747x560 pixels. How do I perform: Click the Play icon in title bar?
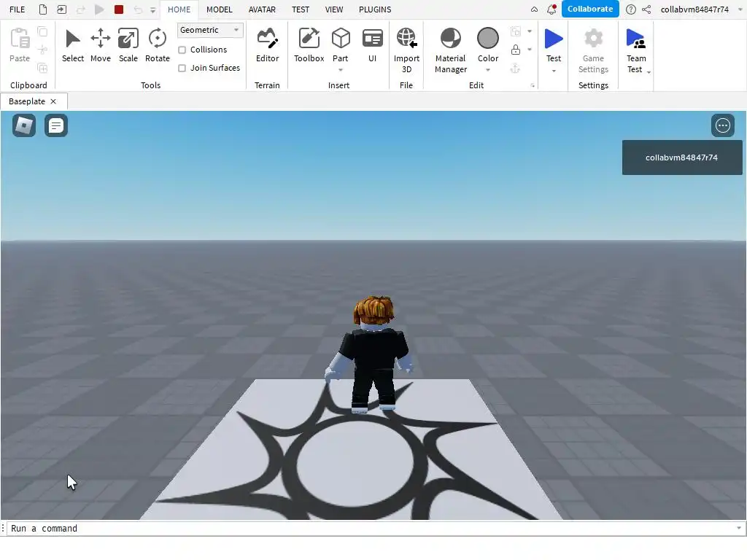[x=99, y=9]
